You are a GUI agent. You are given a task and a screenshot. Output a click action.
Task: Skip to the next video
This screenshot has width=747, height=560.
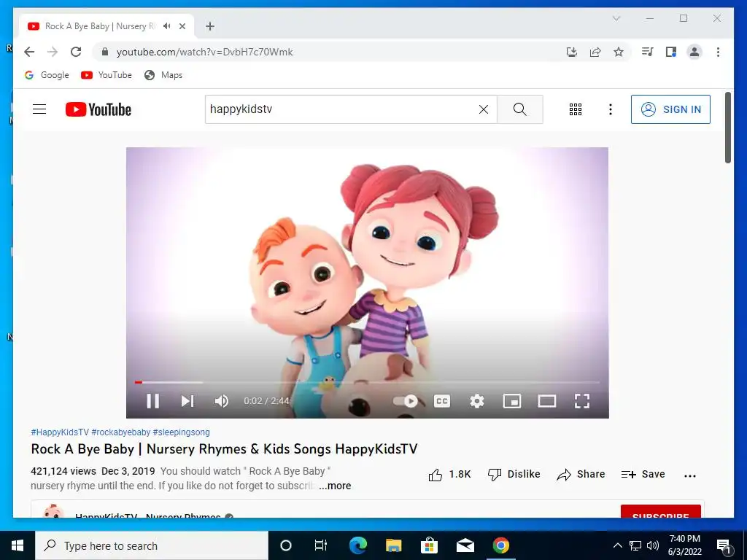187,401
